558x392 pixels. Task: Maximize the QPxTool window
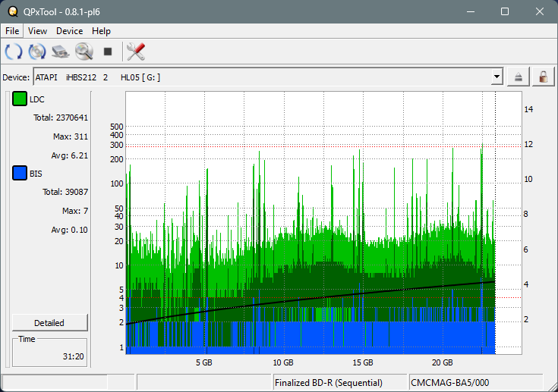[505, 11]
